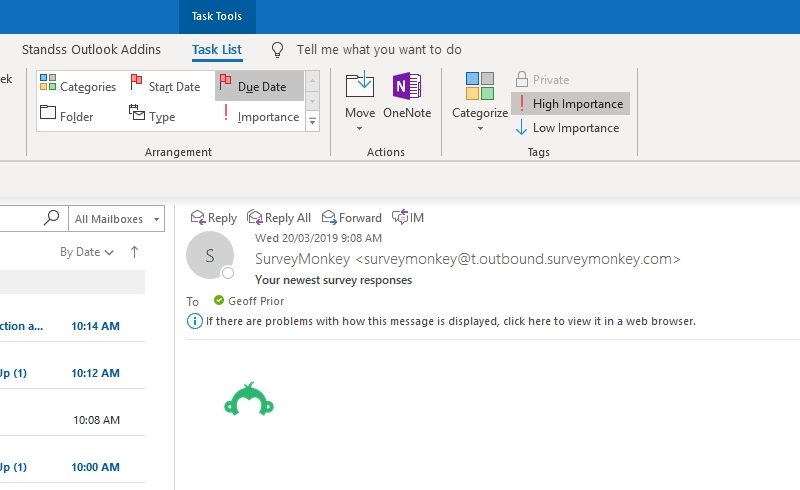Image resolution: width=800 pixels, height=490 pixels.
Task: Click Geoff Prior presence status icon
Action: [219, 300]
